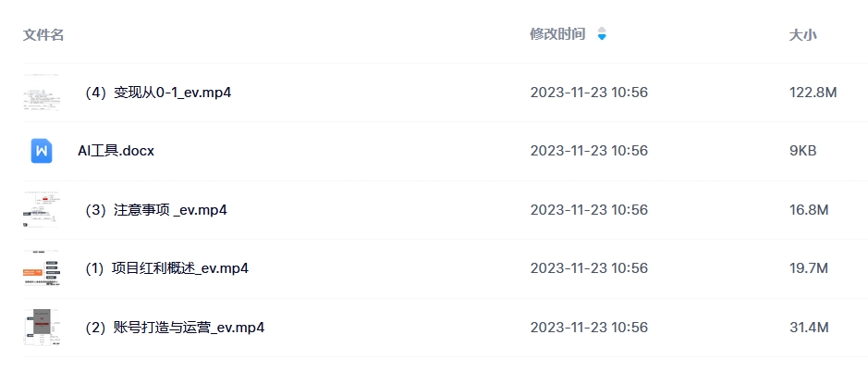Open thumbnail of (2) 账号打造与运营 video
The image size is (868, 372).
(42, 327)
